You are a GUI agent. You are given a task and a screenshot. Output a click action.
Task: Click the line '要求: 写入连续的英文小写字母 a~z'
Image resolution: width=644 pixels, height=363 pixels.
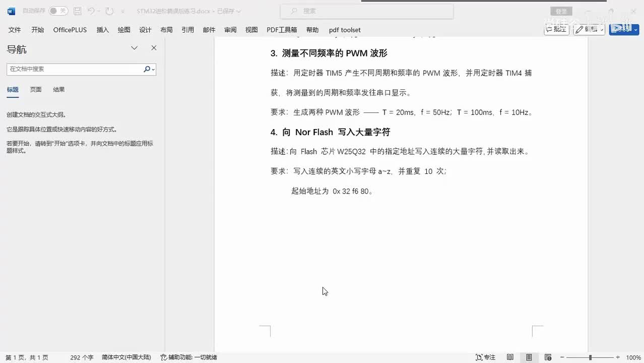coord(358,171)
